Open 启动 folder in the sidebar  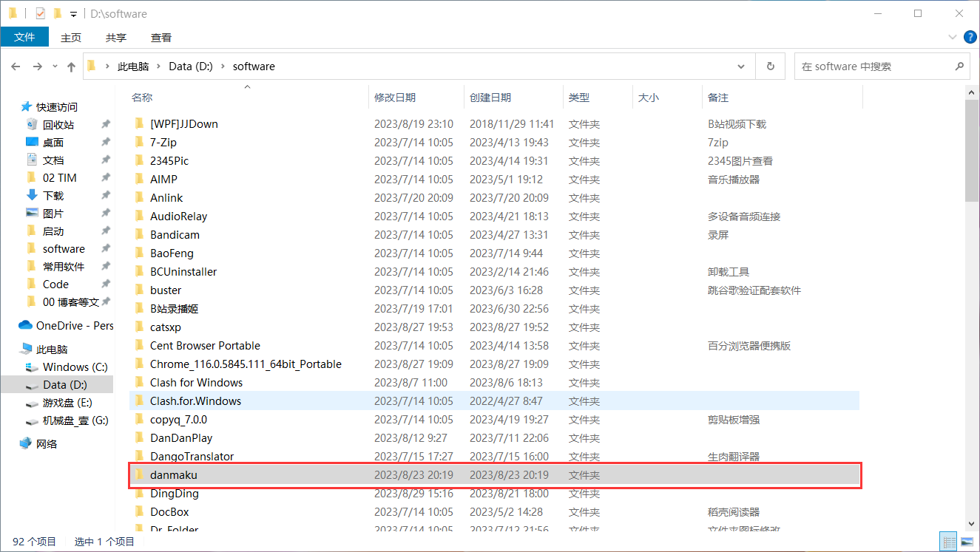pos(53,231)
